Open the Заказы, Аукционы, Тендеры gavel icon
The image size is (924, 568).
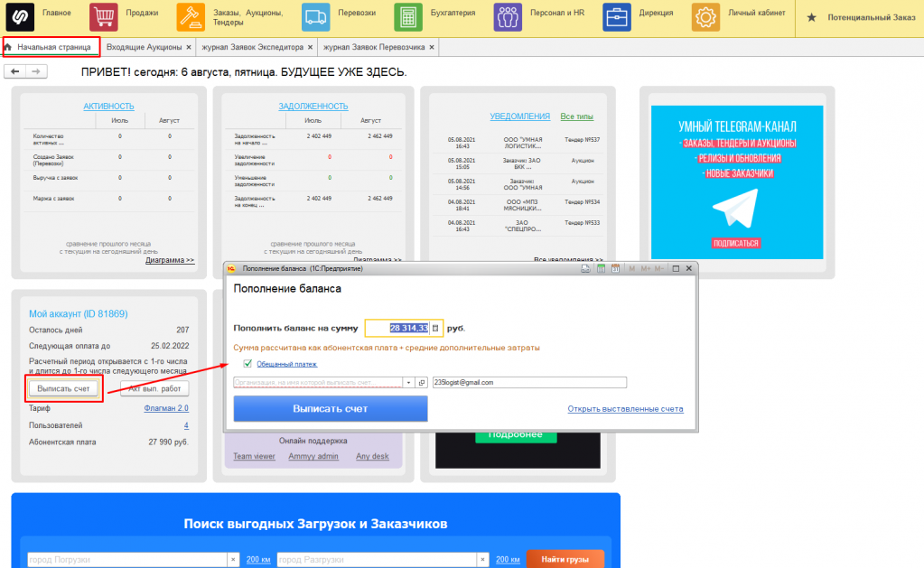[191, 16]
